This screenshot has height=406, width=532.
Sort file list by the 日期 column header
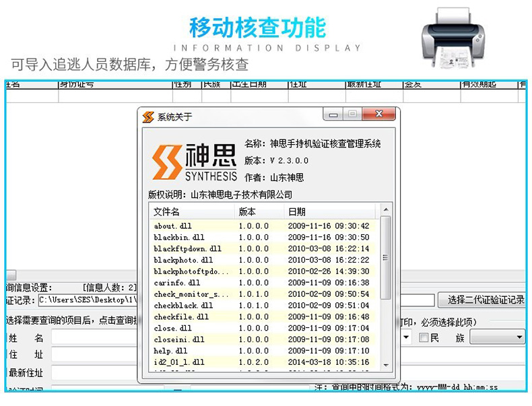click(x=330, y=211)
